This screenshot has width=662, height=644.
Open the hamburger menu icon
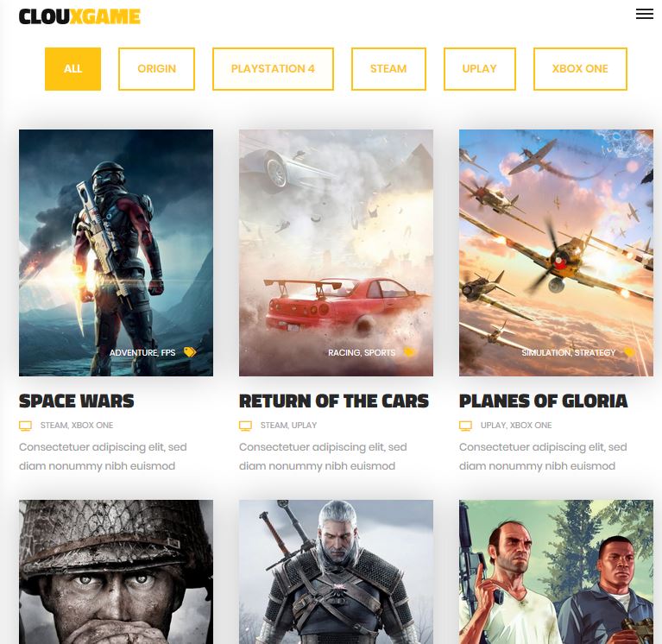click(644, 14)
